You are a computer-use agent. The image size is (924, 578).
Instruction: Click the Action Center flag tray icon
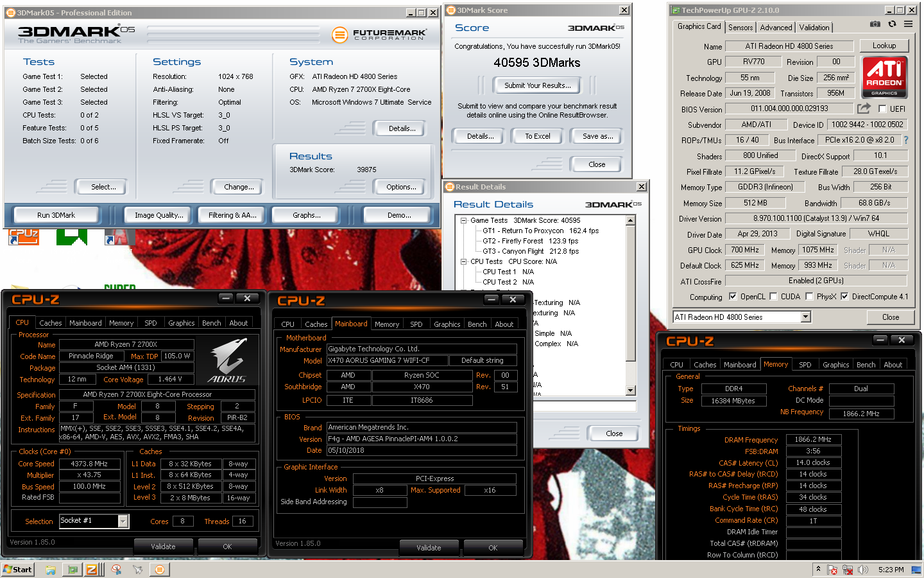pos(832,570)
